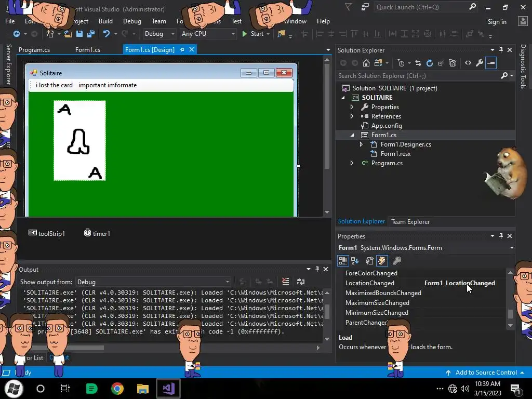Click Add to Source Control
The height and width of the screenshot is (399, 532).
tap(486, 373)
